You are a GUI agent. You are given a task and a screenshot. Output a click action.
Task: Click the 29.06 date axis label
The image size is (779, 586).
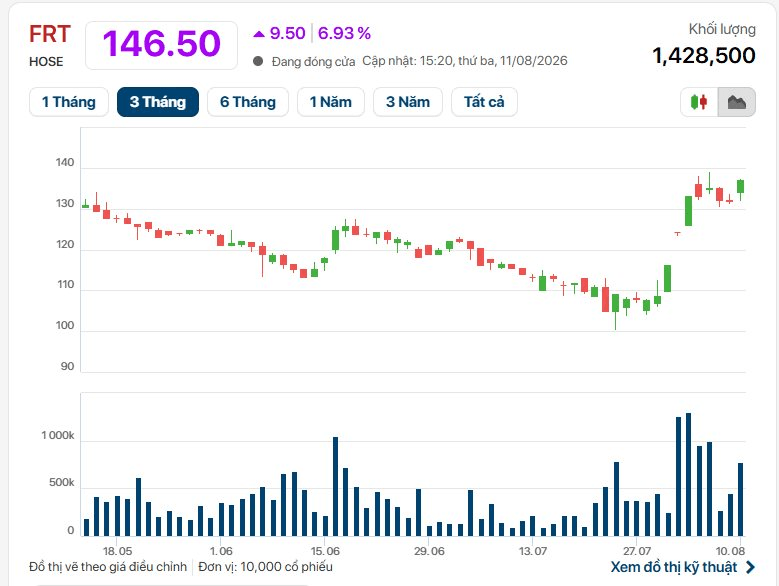[429, 551]
